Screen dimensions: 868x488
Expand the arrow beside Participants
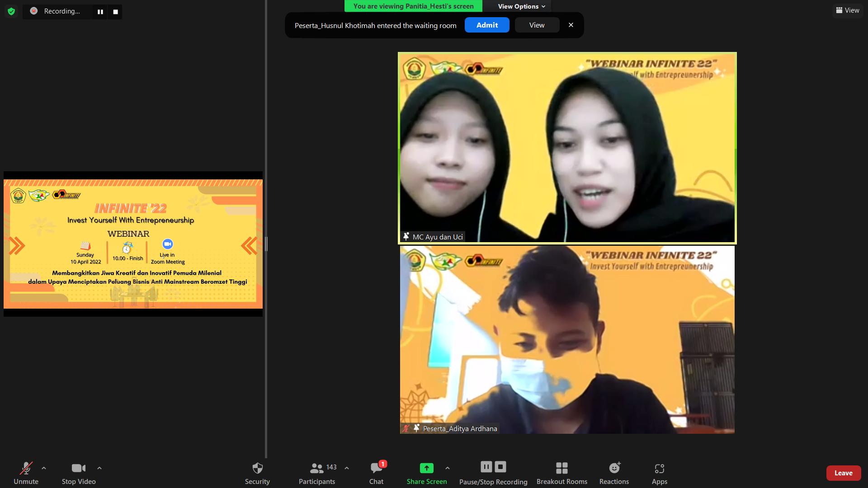(x=347, y=468)
